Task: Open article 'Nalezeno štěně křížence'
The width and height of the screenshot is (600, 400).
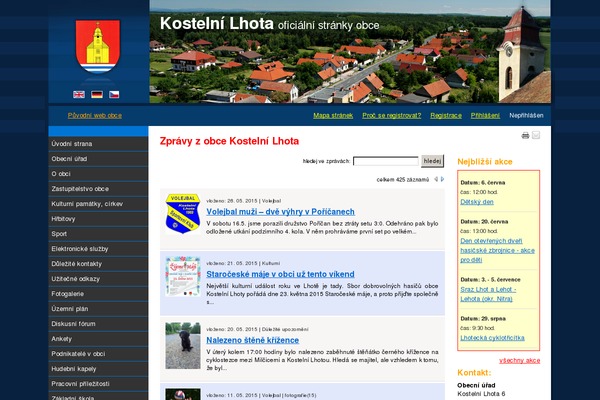Action: tap(253, 340)
